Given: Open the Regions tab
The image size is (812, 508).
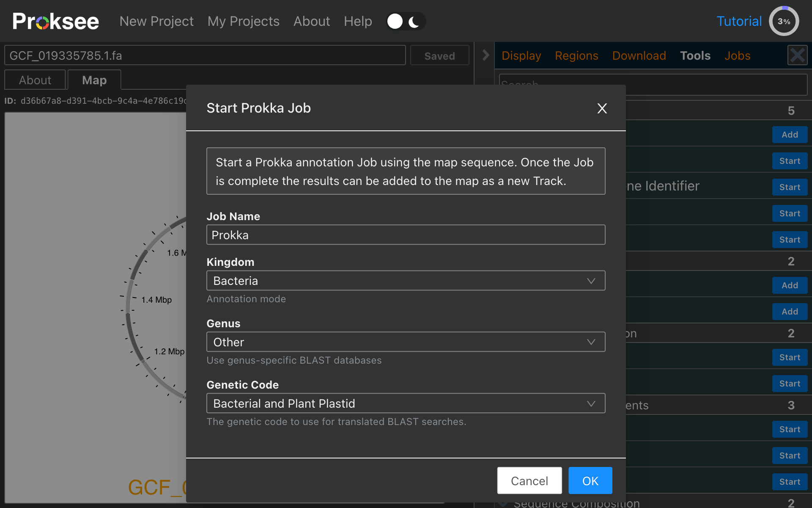Looking at the screenshot, I should [576, 55].
